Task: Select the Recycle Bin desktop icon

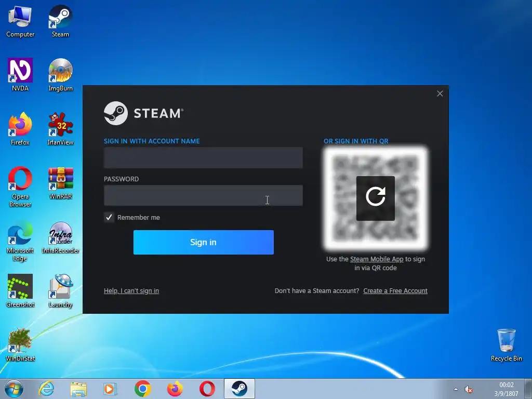Action: tap(506, 345)
